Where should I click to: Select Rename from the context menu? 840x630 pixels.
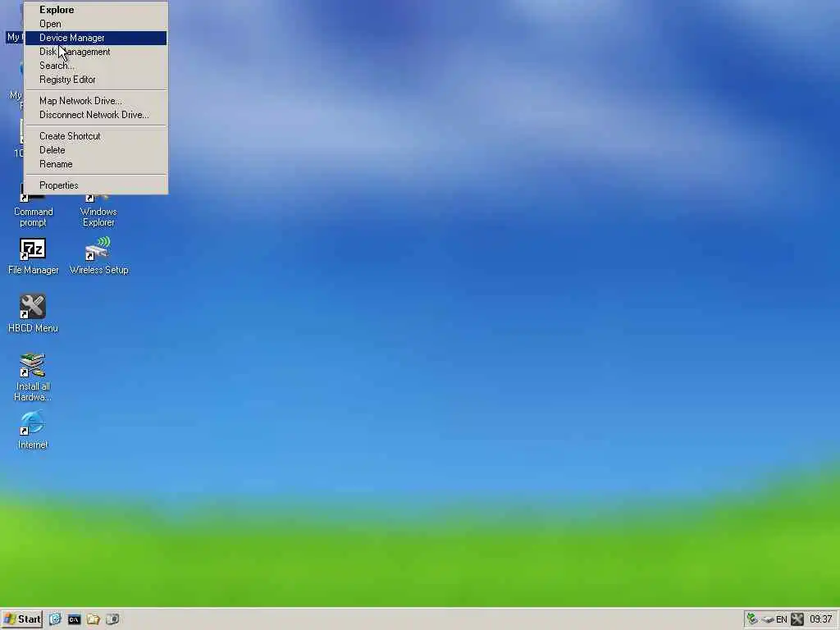tap(96, 164)
